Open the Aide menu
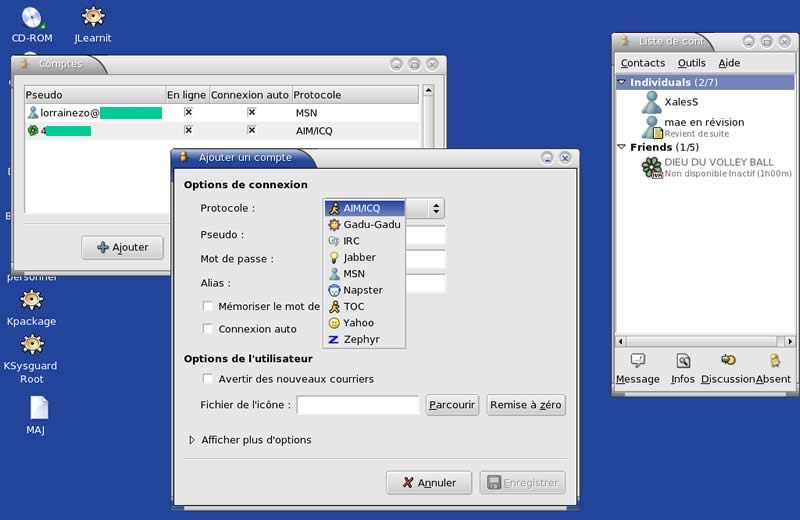800x520 pixels. tap(729, 63)
